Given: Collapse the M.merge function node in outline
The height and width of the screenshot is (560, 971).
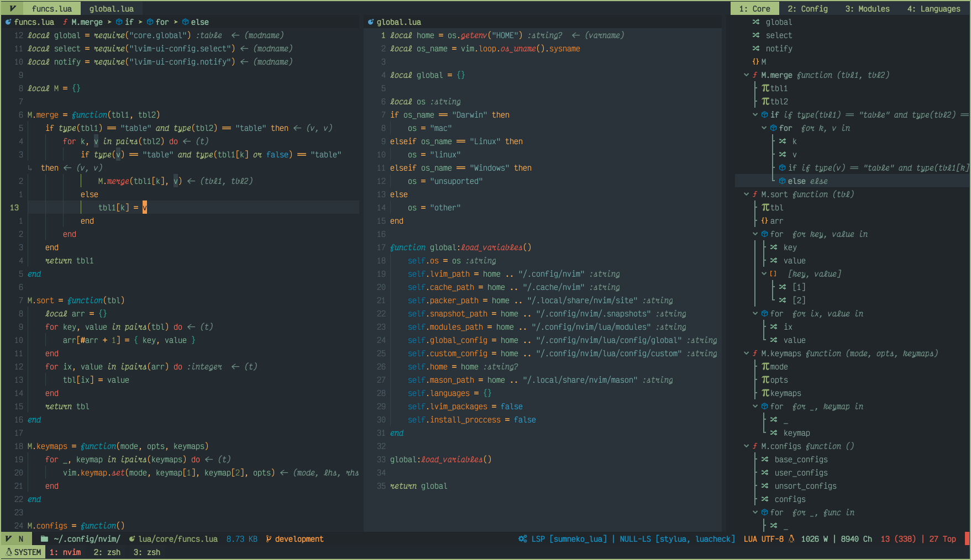Looking at the screenshot, I should pyautogui.click(x=747, y=75).
